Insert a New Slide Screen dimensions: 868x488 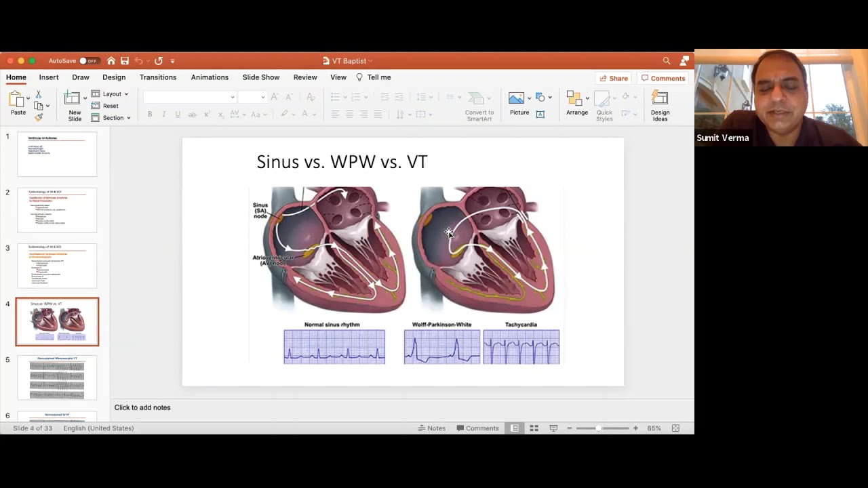point(75,106)
